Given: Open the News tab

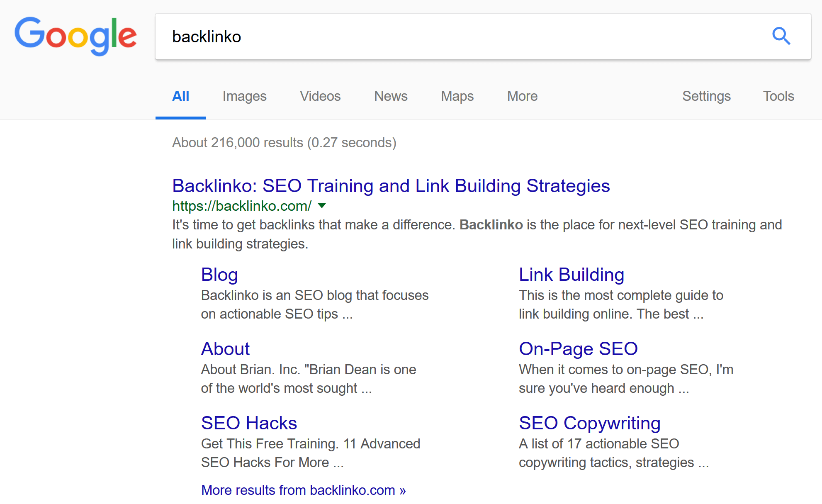Looking at the screenshot, I should pyautogui.click(x=391, y=96).
